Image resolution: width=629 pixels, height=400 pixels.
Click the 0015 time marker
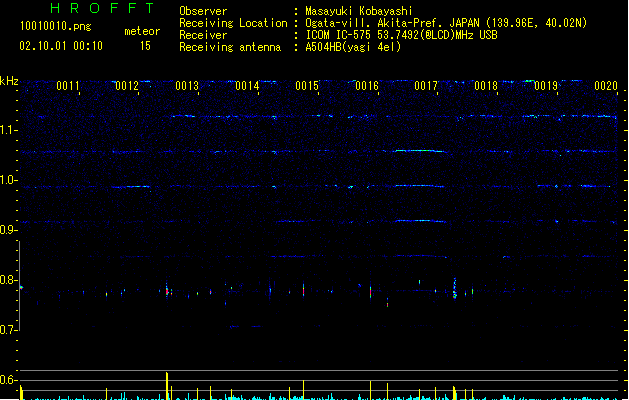point(307,87)
